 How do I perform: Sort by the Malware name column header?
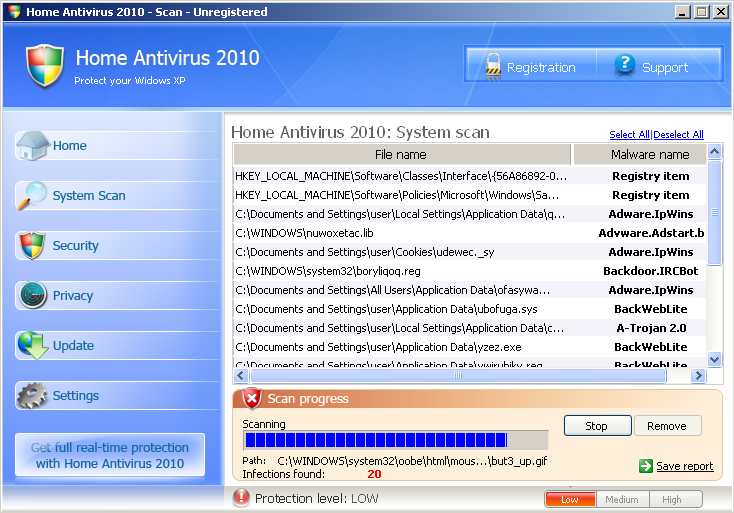click(x=640, y=154)
